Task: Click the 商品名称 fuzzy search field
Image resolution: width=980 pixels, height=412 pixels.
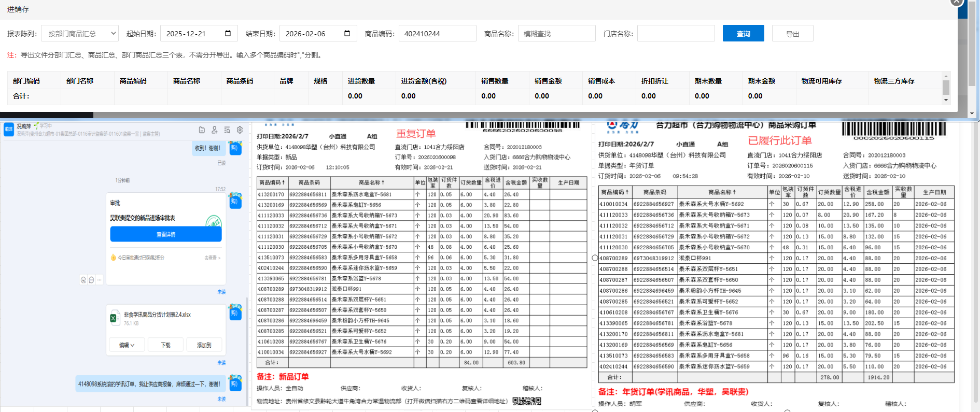Action: (x=556, y=34)
